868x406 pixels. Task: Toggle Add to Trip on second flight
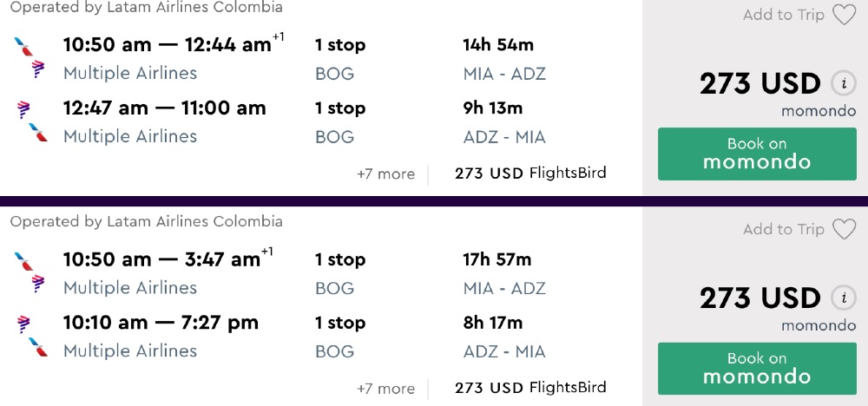pos(784,229)
